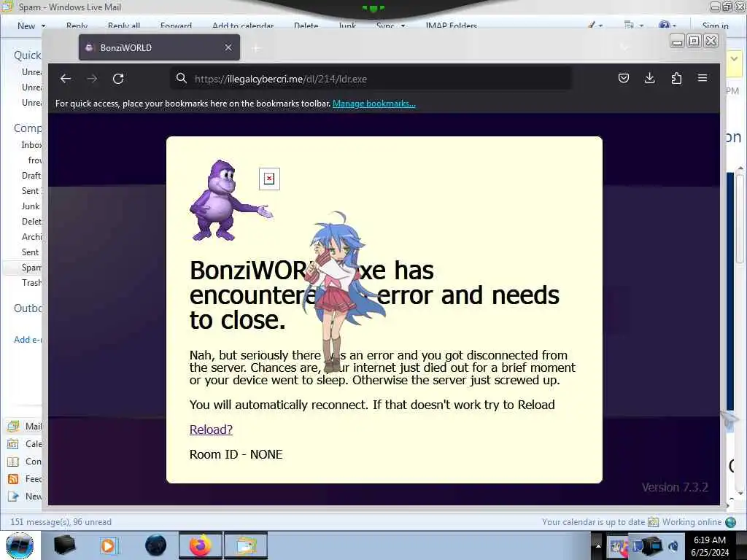Expand the Sync dropdown arrow
Viewport: 747px width, 560px height.
tap(403, 26)
